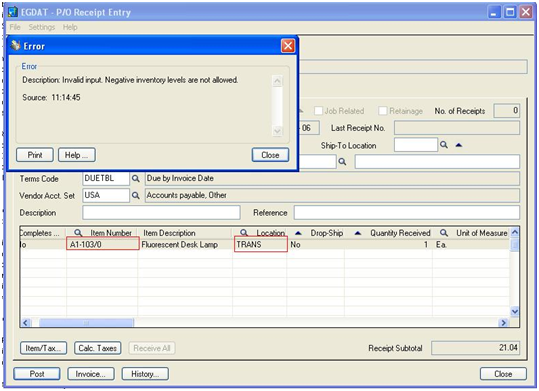Click the EGDAT application icon in title bar
This screenshot has height=391, width=539.
[x=13, y=12]
